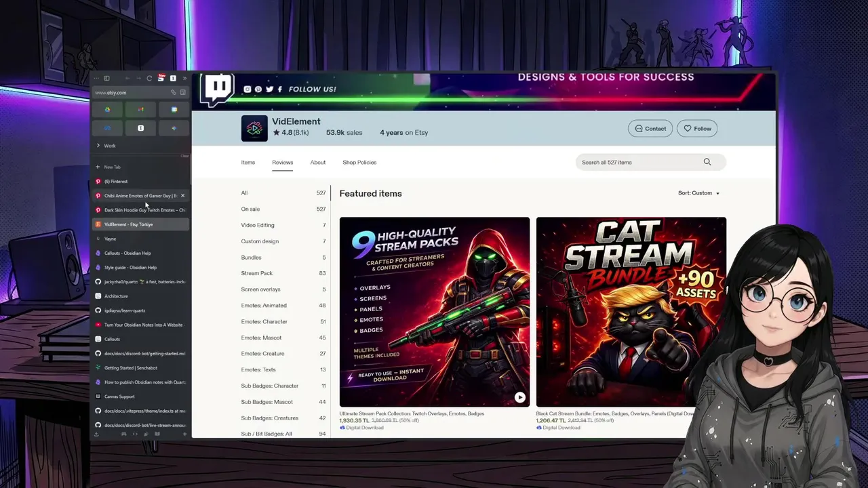
Task: Open the blue Meta pinned shortcut
Action: (x=107, y=127)
